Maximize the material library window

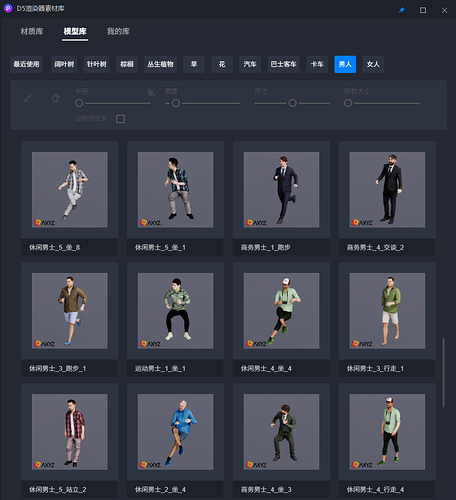423,10
